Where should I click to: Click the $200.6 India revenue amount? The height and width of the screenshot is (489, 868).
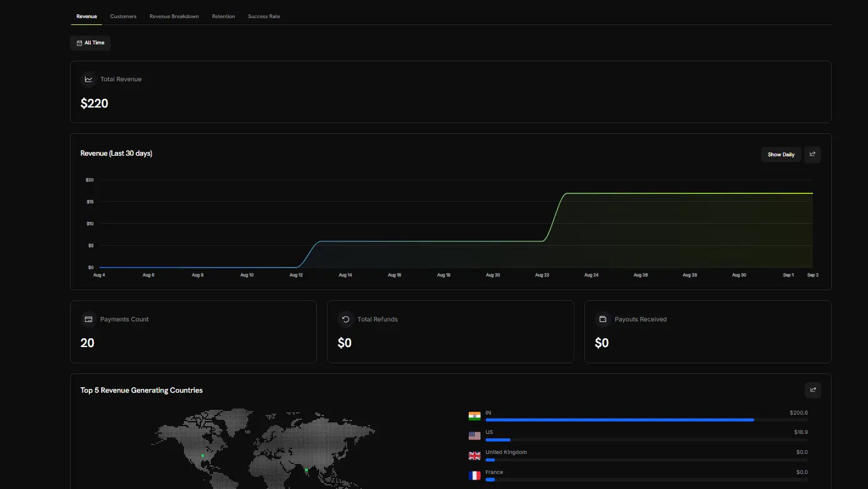[799, 413]
